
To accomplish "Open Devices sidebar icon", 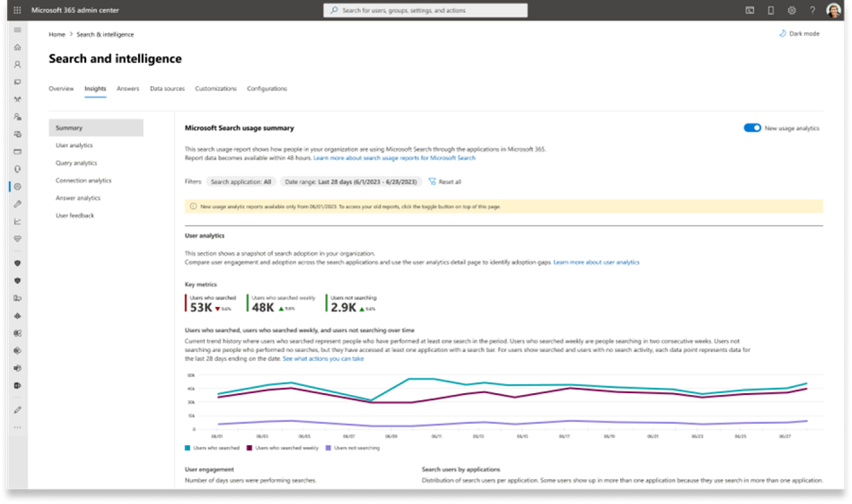I will point(17,82).
